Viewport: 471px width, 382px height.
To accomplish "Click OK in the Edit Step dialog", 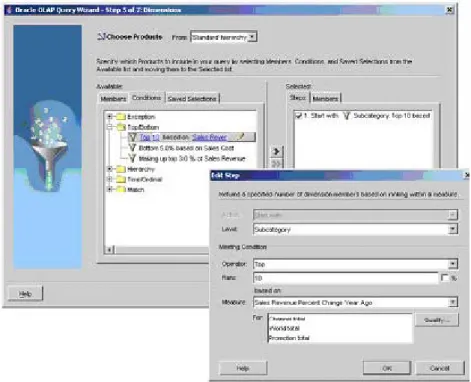I will 387,368.
